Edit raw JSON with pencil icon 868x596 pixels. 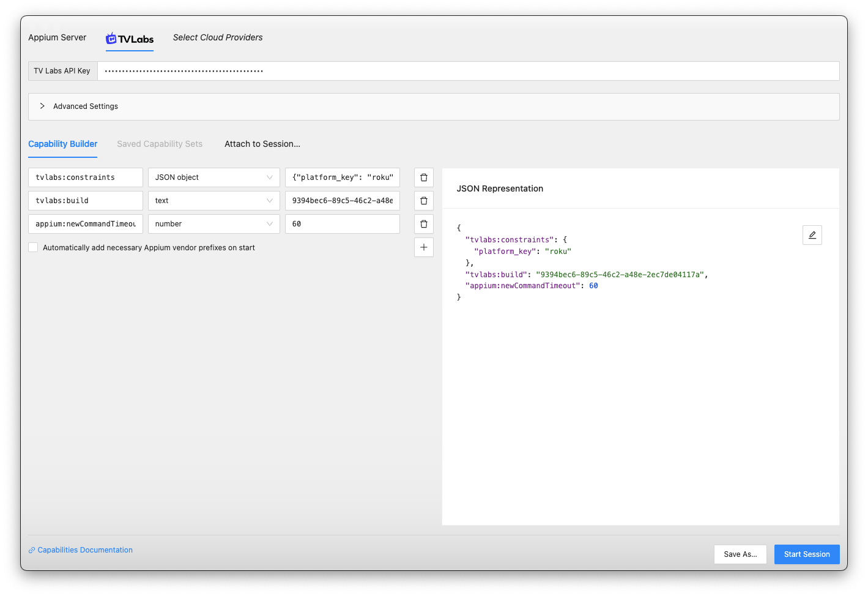tap(812, 235)
